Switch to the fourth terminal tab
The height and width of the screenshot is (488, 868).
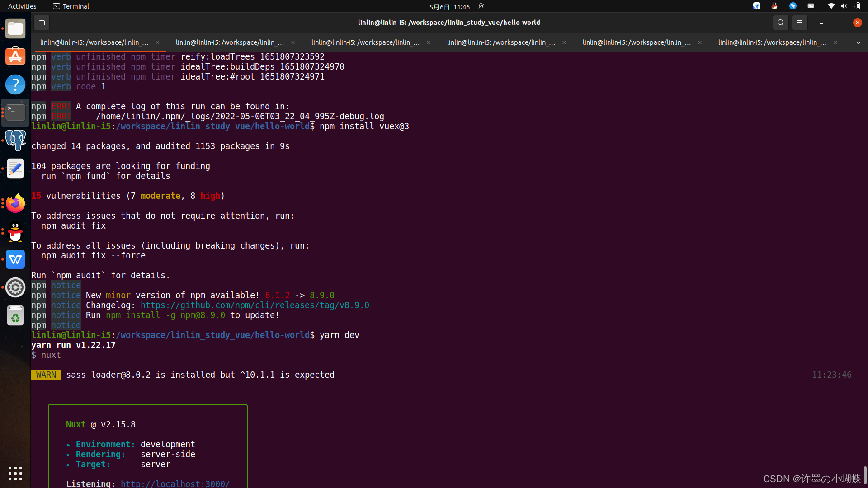coord(501,42)
